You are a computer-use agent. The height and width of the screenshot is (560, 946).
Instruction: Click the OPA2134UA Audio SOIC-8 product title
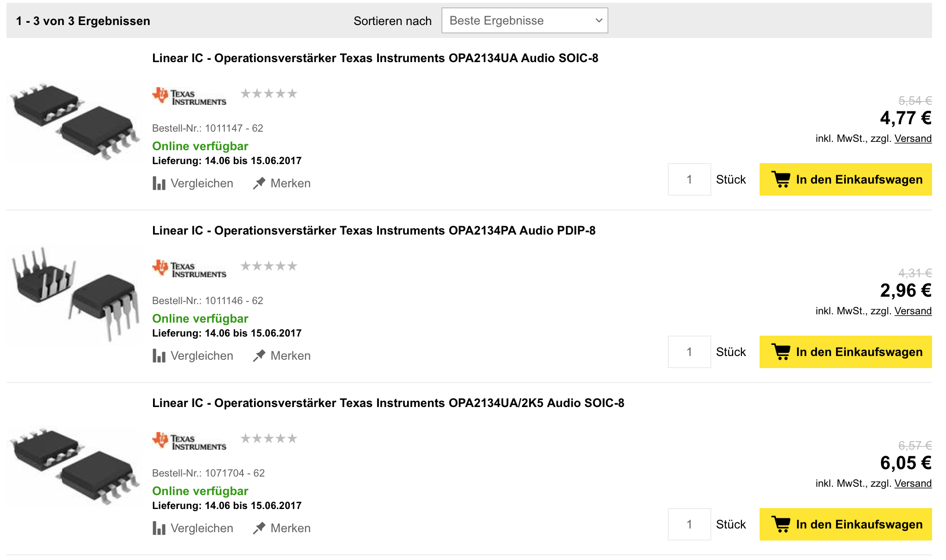(375, 58)
